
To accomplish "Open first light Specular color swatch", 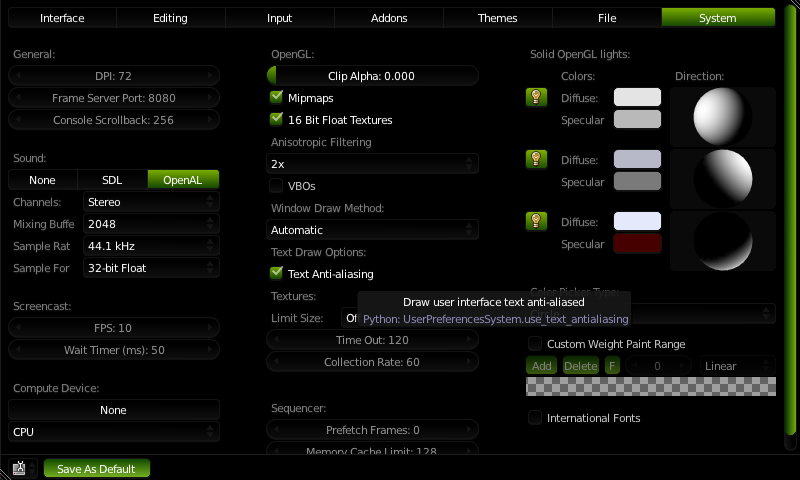I will point(637,119).
